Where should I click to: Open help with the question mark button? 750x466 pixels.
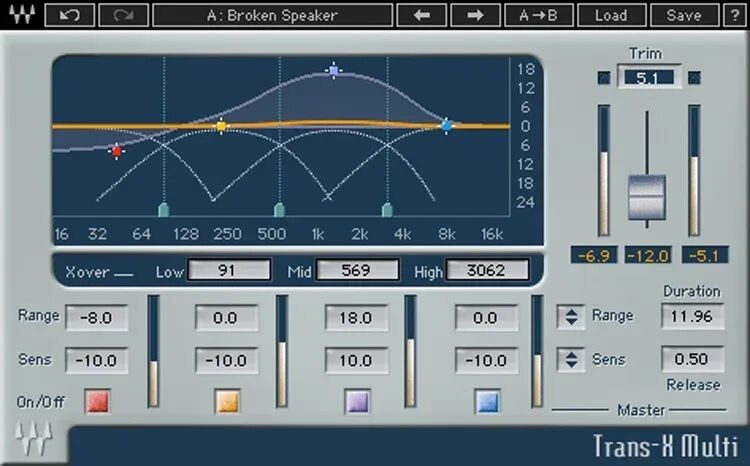point(735,15)
